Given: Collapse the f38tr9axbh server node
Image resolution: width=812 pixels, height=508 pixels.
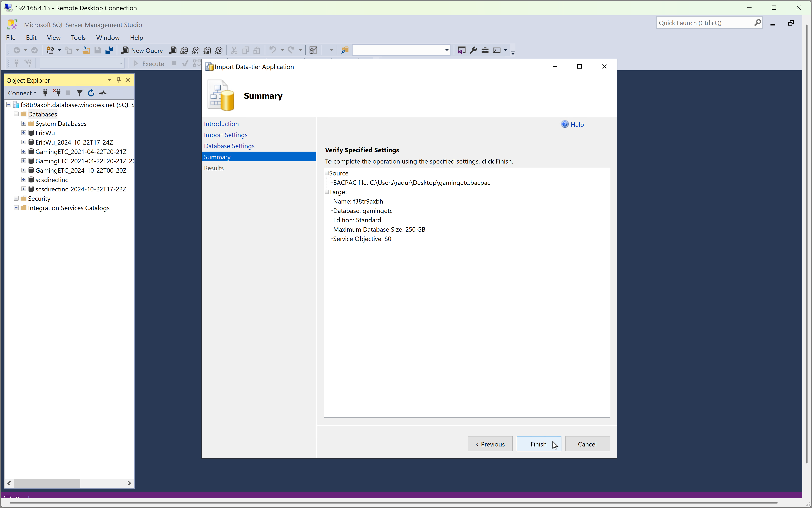Looking at the screenshot, I should coord(9,105).
